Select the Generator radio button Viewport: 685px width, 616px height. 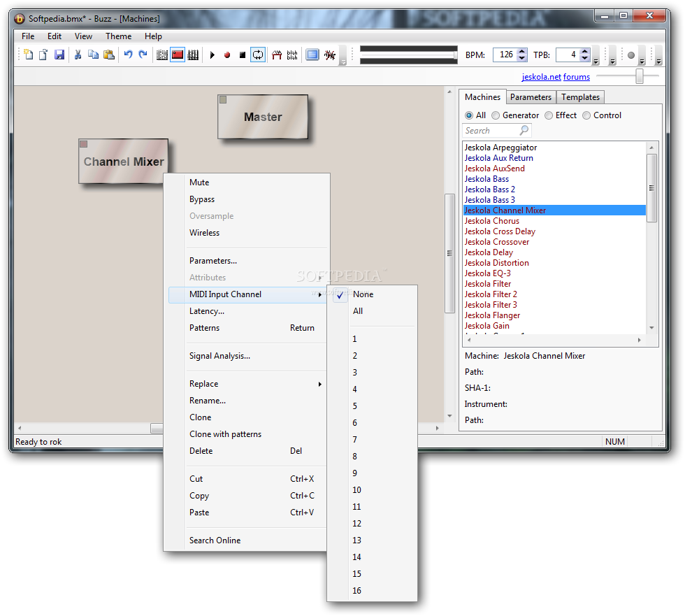(x=496, y=115)
